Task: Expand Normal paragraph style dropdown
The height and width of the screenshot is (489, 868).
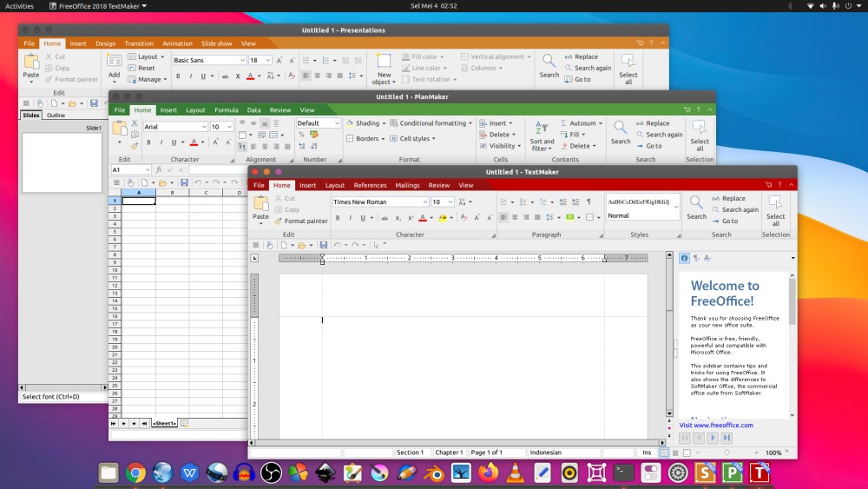Action: pos(676,207)
